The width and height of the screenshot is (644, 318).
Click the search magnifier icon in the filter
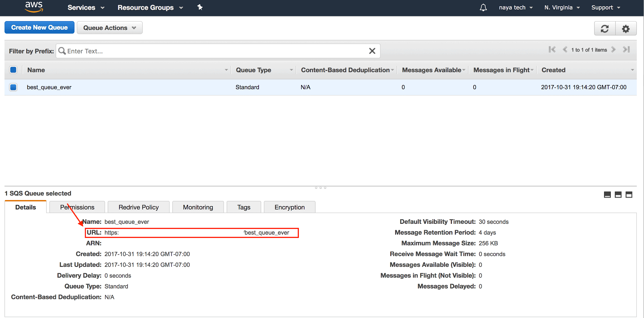[62, 51]
